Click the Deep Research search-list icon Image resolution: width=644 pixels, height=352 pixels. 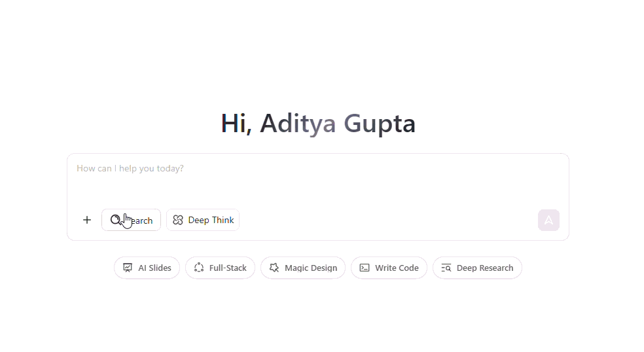pos(446,268)
